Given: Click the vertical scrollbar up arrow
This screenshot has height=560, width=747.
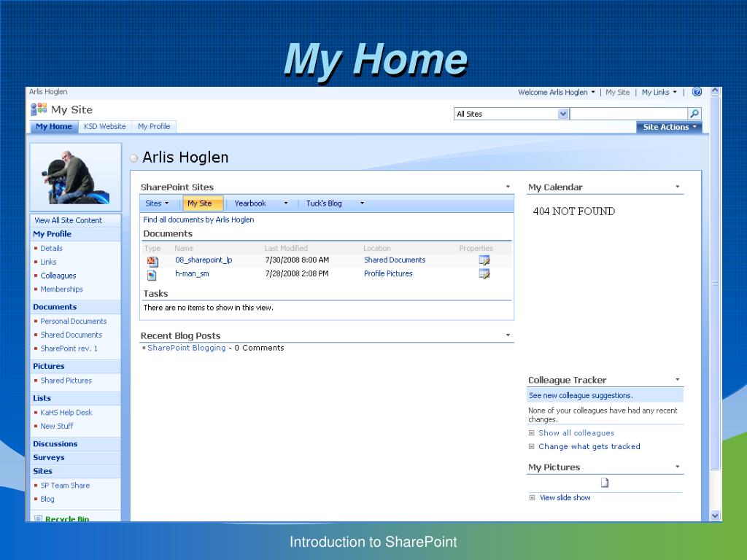Looking at the screenshot, I should pos(715,91).
